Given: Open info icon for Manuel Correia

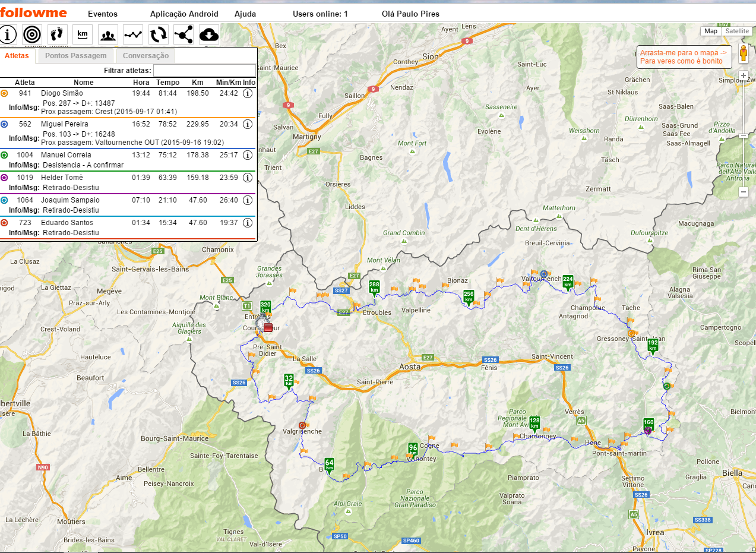Looking at the screenshot, I should [248, 155].
